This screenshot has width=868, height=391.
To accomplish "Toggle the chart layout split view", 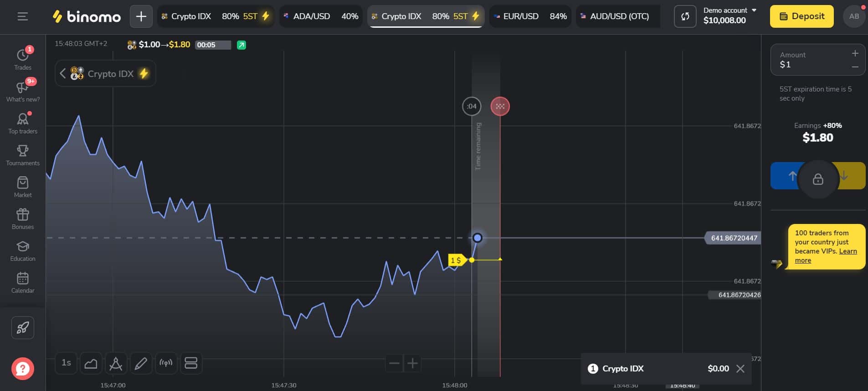I will tap(191, 363).
